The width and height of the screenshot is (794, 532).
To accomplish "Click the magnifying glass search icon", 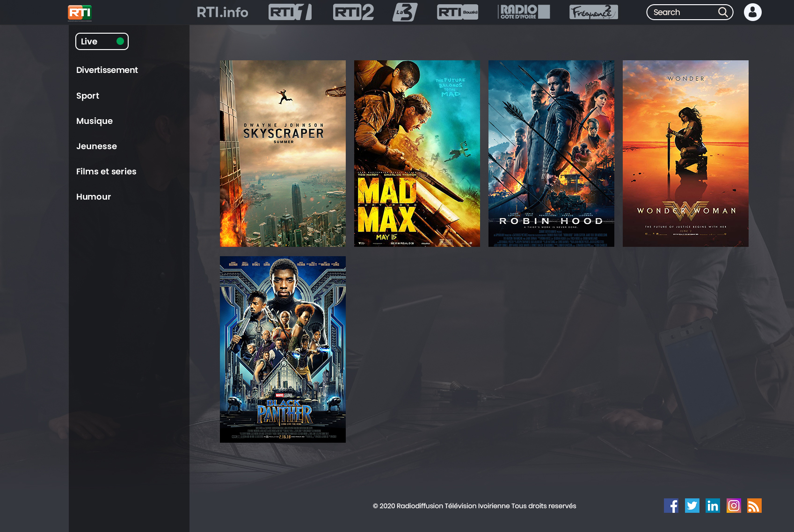I will coord(723,12).
